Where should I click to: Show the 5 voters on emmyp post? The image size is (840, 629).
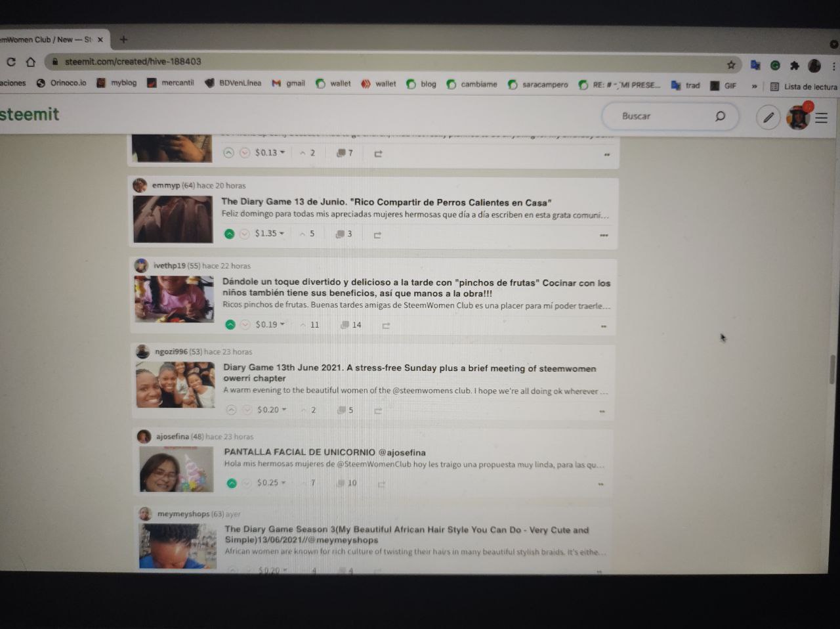click(307, 234)
